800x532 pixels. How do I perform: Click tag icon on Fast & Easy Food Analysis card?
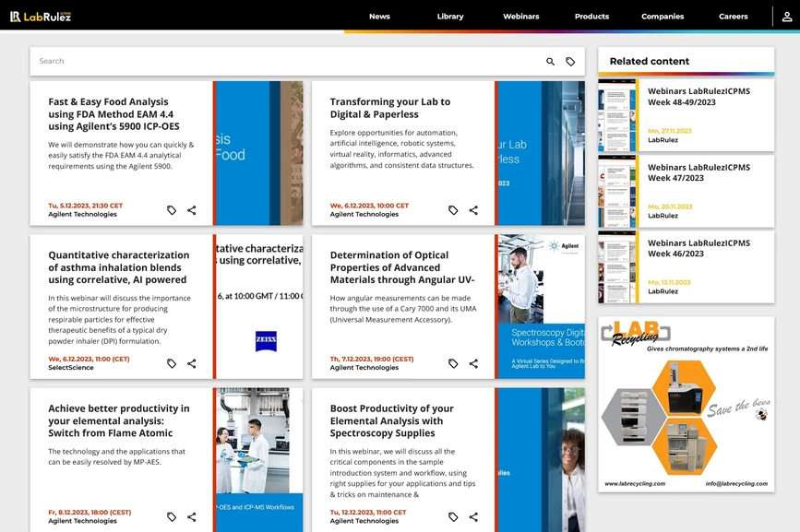pyautogui.click(x=172, y=210)
